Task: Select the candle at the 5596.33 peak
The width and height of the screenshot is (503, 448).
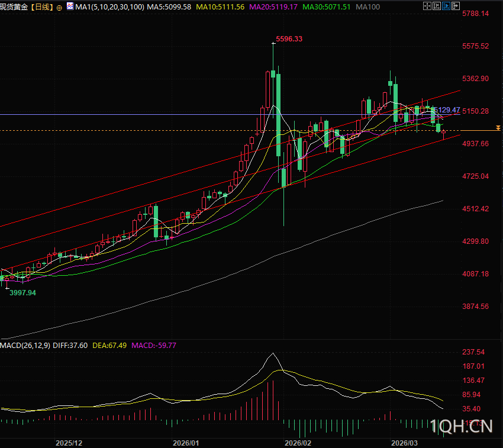Action: (x=273, y=74)
